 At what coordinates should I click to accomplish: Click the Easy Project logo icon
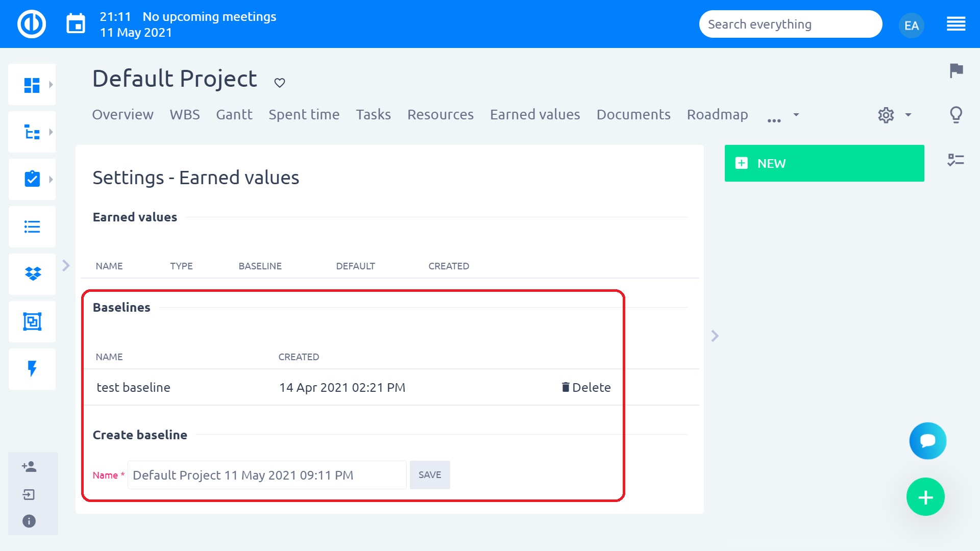click(x=32, y=24)
